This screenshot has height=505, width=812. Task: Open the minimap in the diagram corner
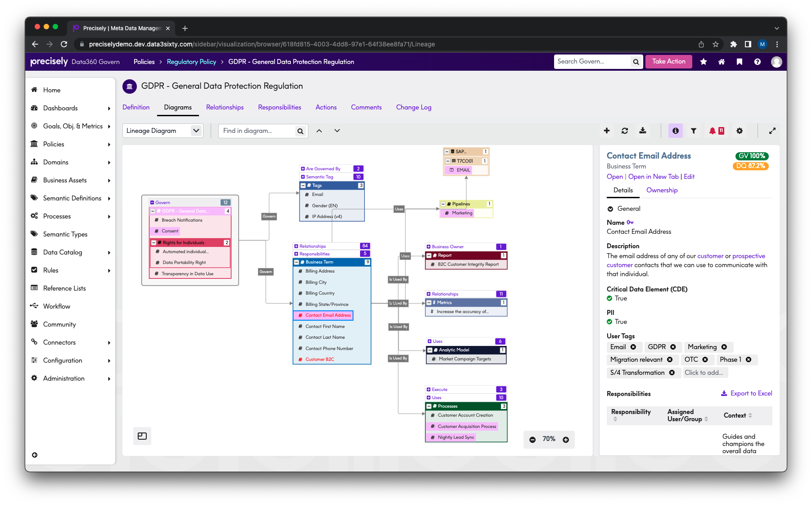click(x=142, y=436)
